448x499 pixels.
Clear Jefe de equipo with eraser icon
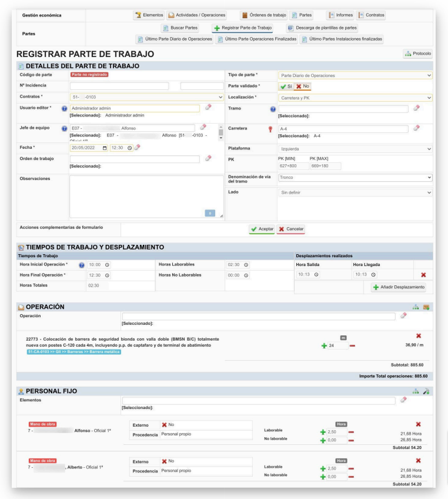[x=203, y=127]
